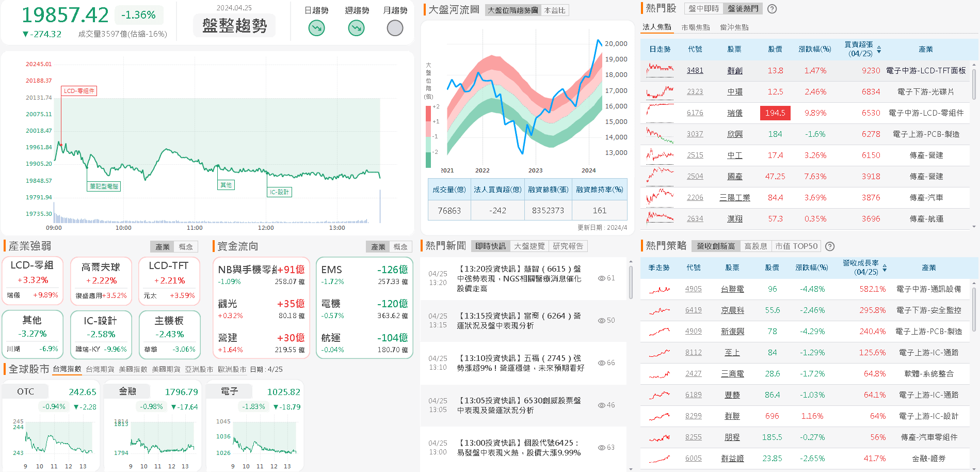Image resolution: width=980 pixels, height=472 pixels.
Task: Open 高爾夫球 industry card
Action: coord(101,281)
